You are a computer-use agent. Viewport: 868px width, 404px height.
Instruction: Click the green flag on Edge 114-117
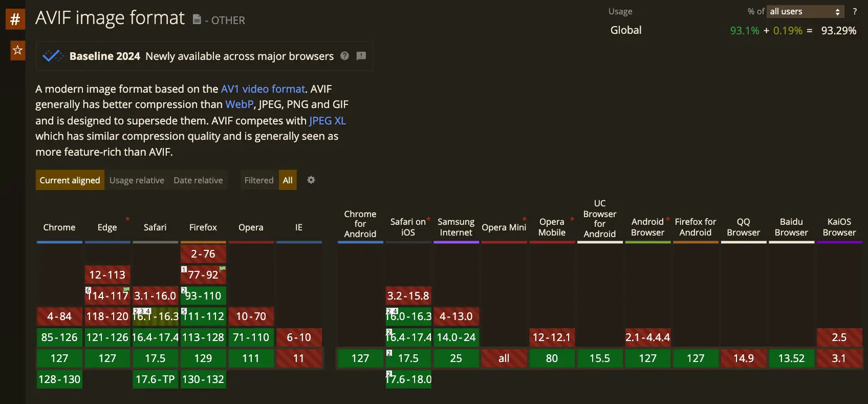coord(126,289)
